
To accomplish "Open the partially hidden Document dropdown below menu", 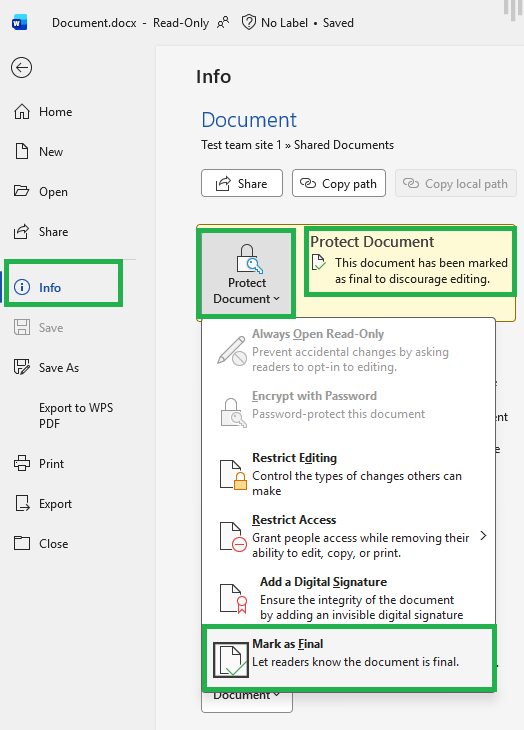I will click(247, 700).
